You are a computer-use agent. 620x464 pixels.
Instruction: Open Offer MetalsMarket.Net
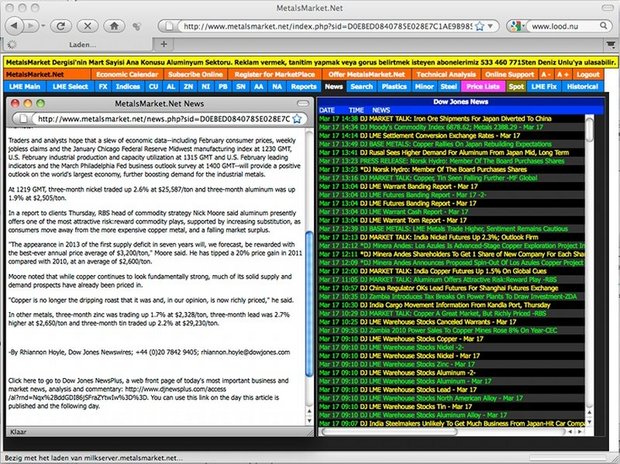[367, 74]
